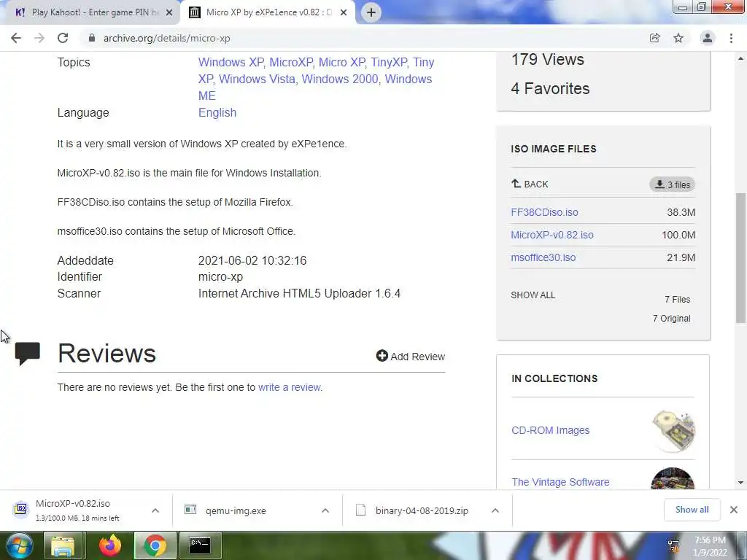Open The Vintage Software collection link
This screenshot has height=560, width=747.
[560, 482]
